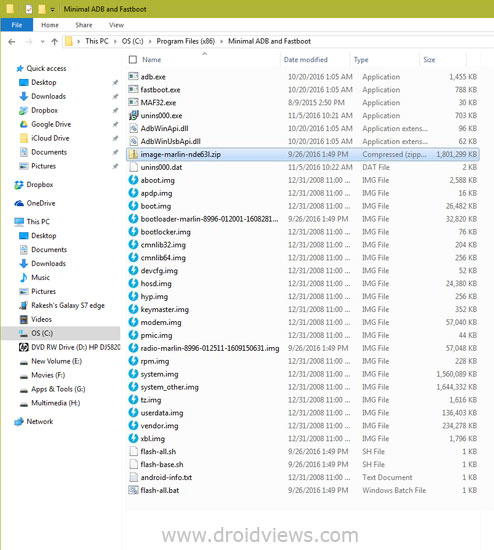Click the AdbWinApi.dll file icon
Screen dimensions: 494x550
point(133,128)
